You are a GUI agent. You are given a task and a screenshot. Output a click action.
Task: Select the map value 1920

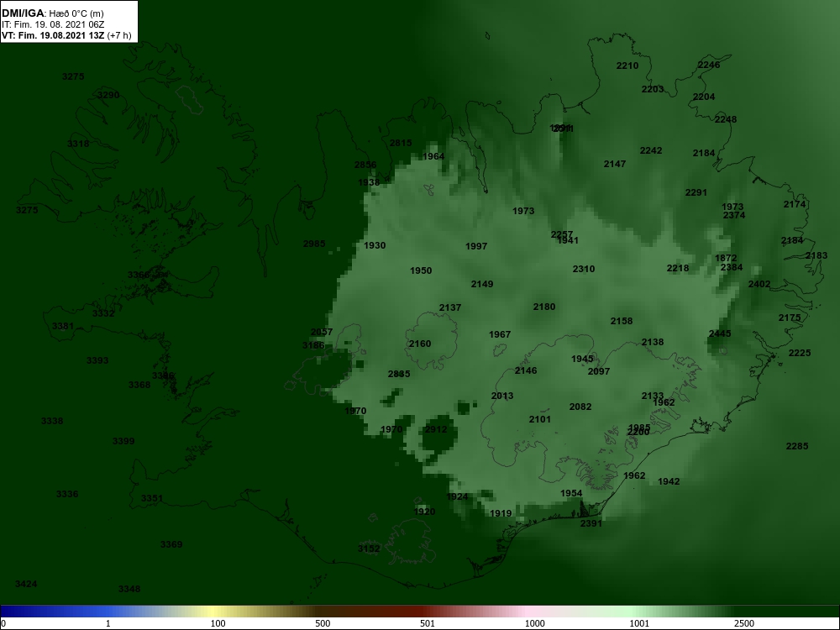tap(424, 512)
